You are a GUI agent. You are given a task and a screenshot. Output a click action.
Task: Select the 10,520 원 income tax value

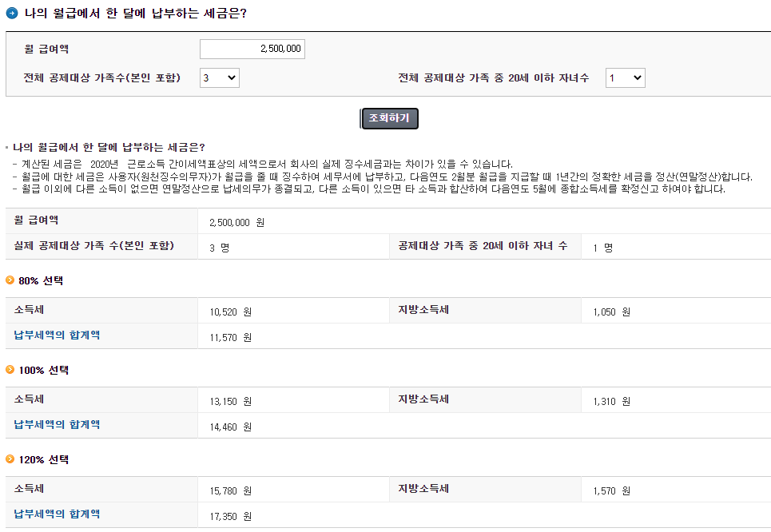click(231, 312)
